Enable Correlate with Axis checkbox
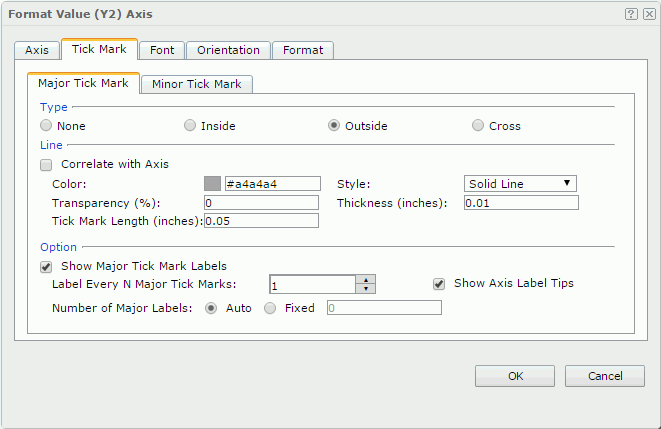Screen dimensions: 661x429 pos(46,164)
